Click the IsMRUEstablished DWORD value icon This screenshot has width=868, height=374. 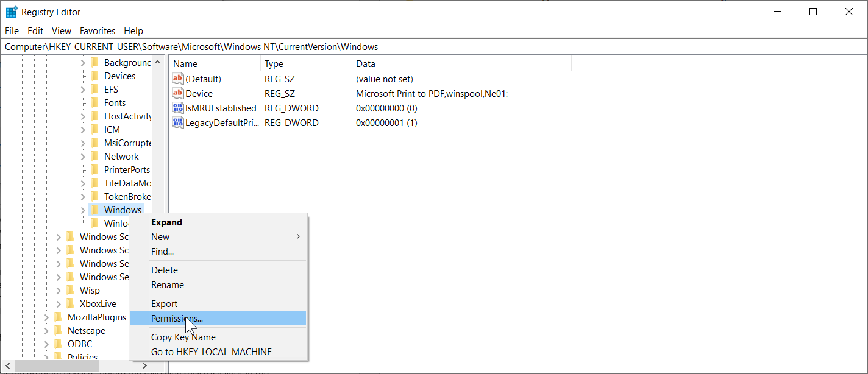point(178,108)
